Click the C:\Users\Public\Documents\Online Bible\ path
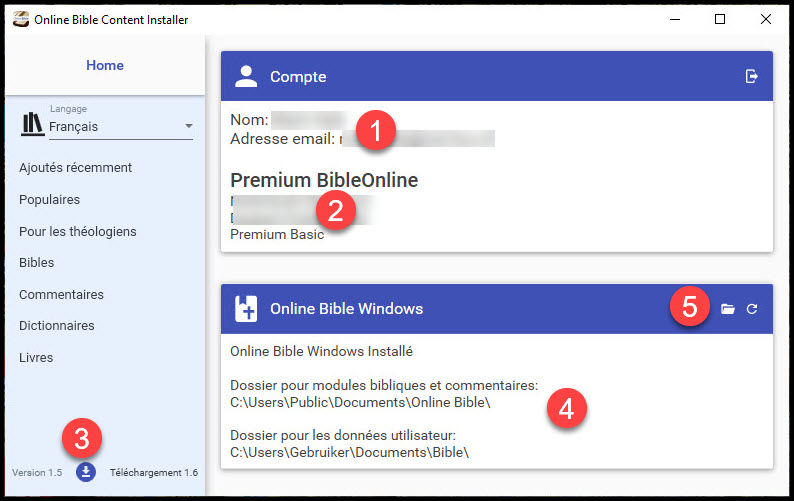 click(360, 403)
